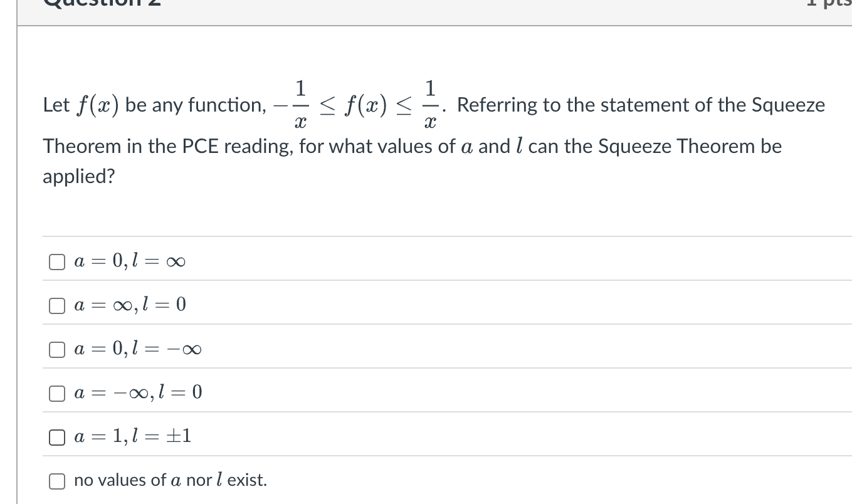Select answer text "no values of a nor l exist."
852x504 pixels.
tap(170, 480)
